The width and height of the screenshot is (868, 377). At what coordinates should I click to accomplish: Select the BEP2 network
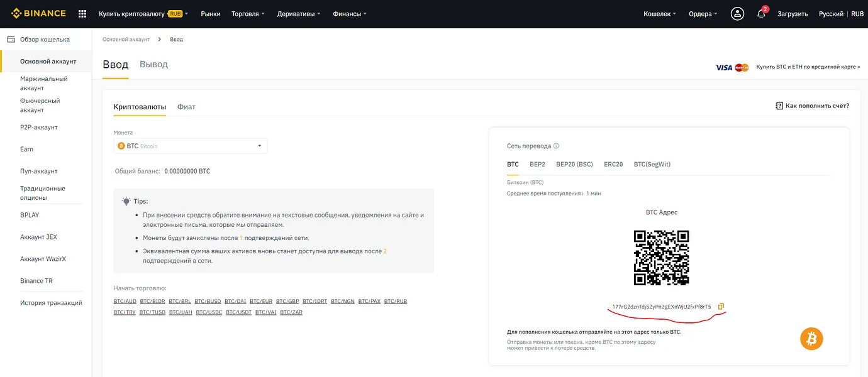tap(537, 164)
